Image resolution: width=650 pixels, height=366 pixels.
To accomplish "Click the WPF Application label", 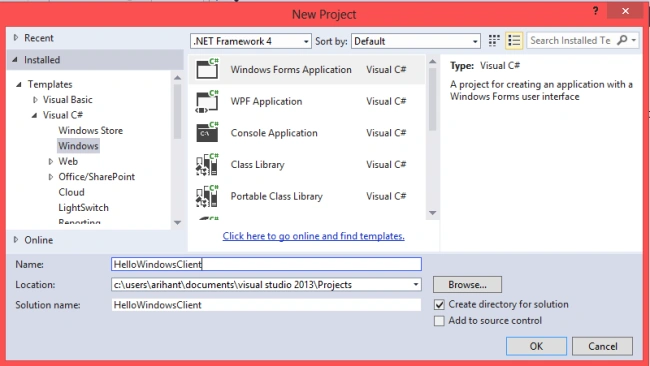I will pyautogui.click(x=266, y=102).
